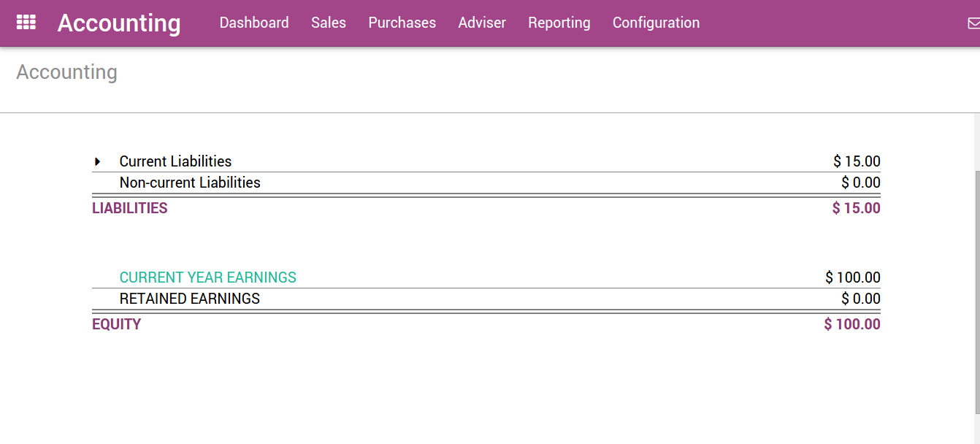
Task: Open the Reporting menu
Action: coord(559,23)
